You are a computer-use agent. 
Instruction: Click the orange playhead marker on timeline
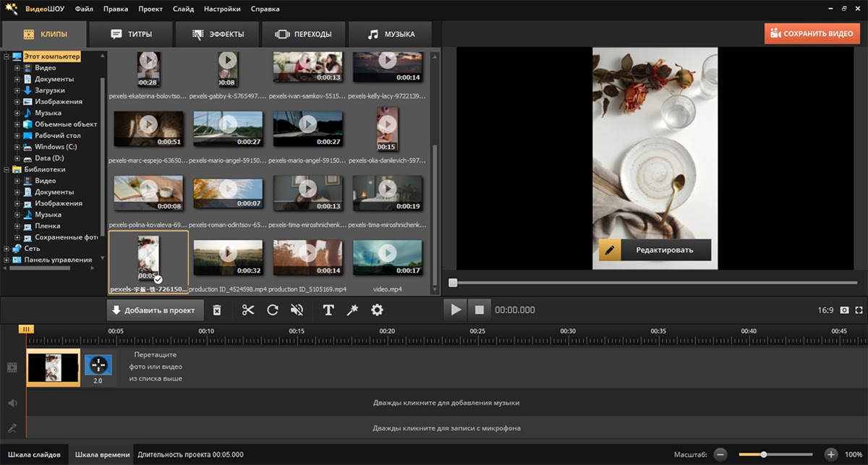[27, 329]
